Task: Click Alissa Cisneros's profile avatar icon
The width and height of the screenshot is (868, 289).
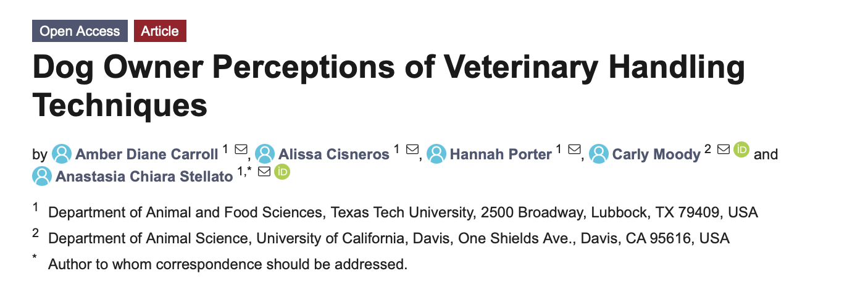Action: [265, 154]
